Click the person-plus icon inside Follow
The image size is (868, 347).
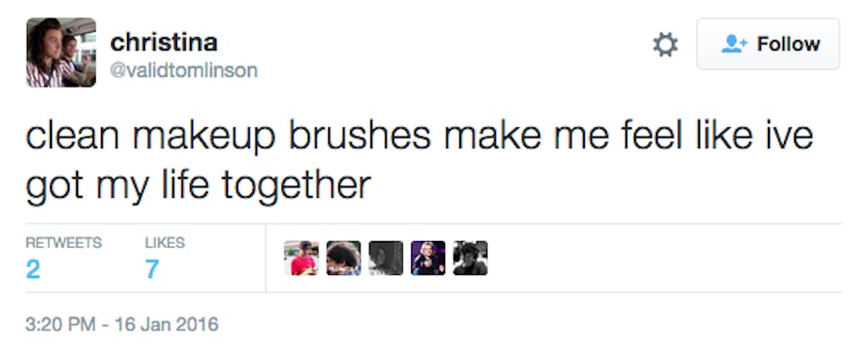[732, 44]
